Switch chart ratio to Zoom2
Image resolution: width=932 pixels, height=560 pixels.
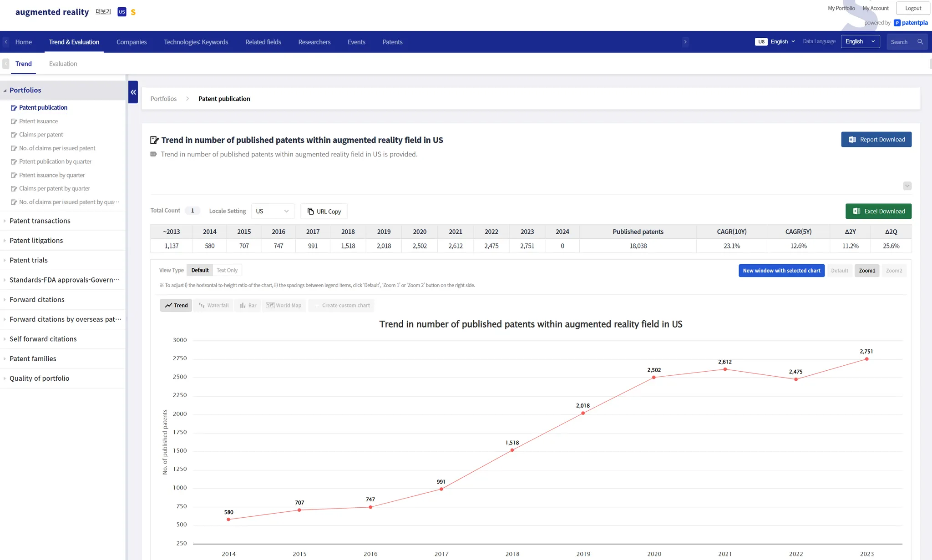tap(894, 271)
